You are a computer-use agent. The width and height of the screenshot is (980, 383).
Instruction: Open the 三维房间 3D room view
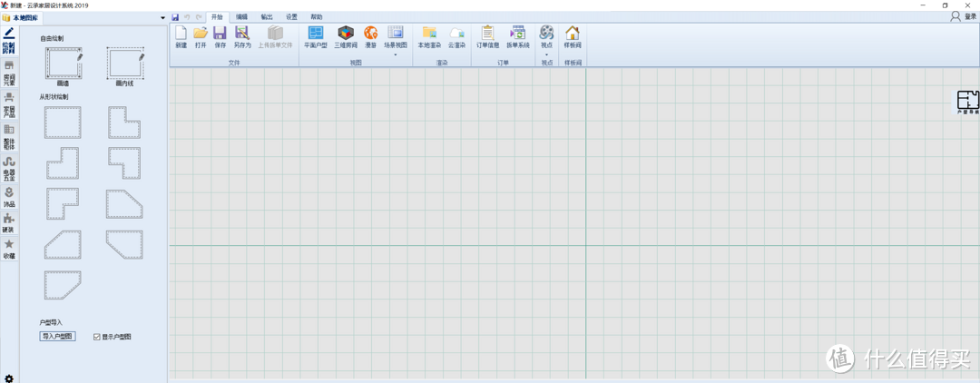346,37
